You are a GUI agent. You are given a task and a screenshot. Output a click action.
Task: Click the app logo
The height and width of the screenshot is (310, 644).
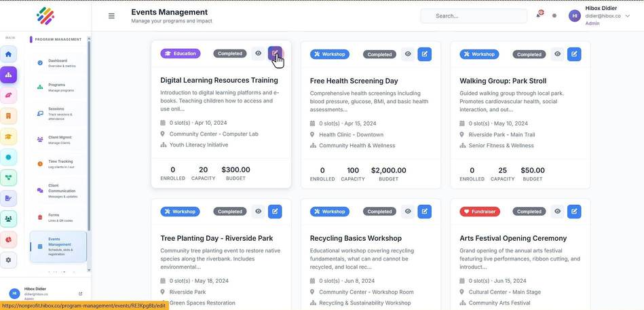(x=45, y=16)
